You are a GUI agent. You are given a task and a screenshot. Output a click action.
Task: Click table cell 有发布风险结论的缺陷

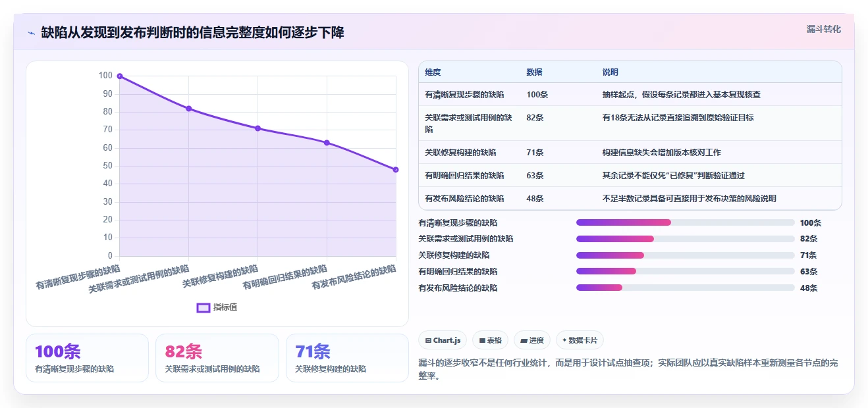pos(465,199)
